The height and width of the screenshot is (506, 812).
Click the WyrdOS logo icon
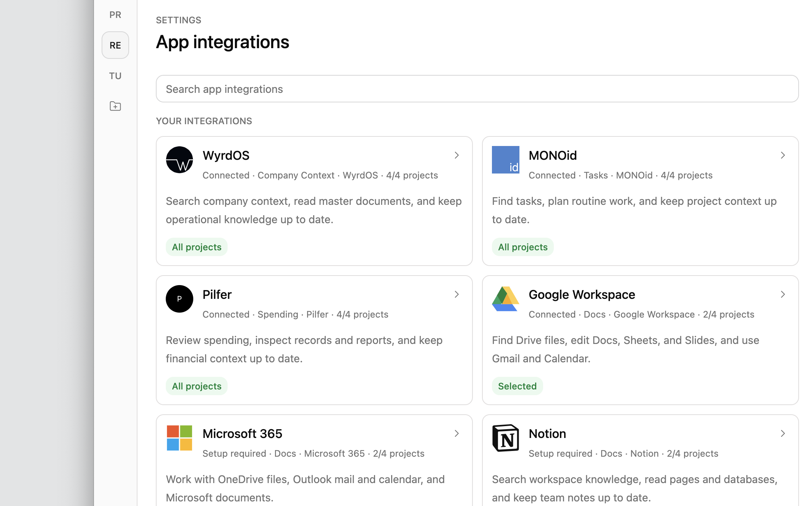[180, 160]
